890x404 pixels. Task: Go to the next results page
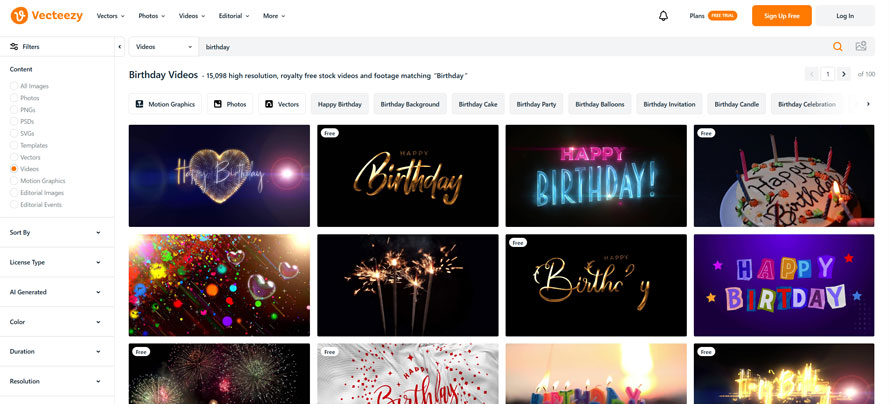pyautogui.click(x=843, y=74)
